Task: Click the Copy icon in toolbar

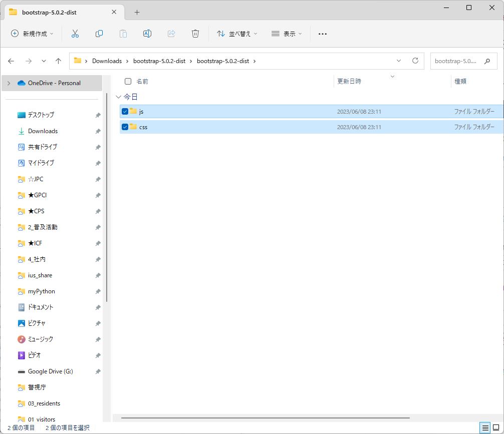Action: click(99, 34)
